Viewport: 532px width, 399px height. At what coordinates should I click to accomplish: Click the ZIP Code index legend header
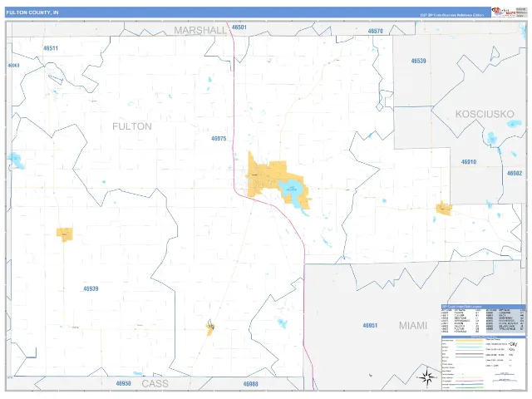point(484,307)
